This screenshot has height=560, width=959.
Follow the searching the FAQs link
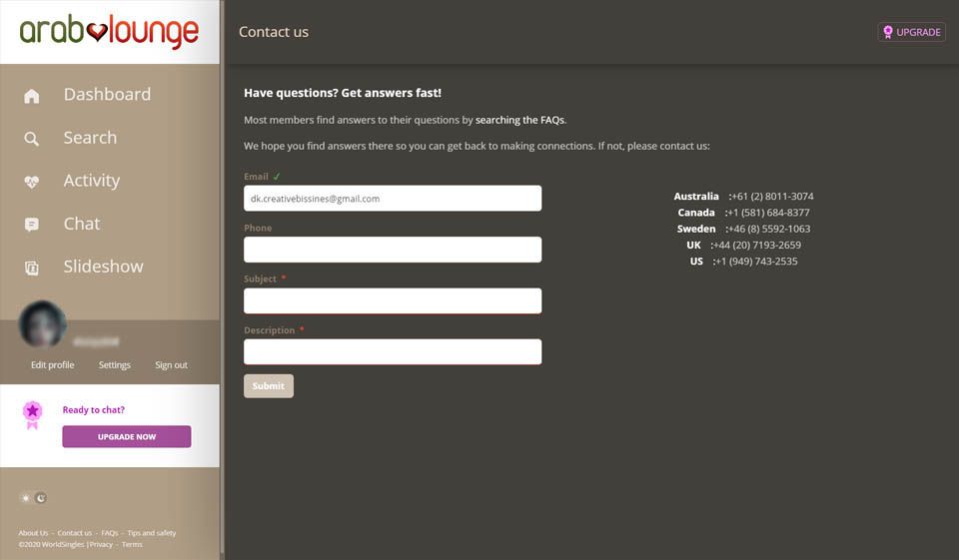click(519, 120)
